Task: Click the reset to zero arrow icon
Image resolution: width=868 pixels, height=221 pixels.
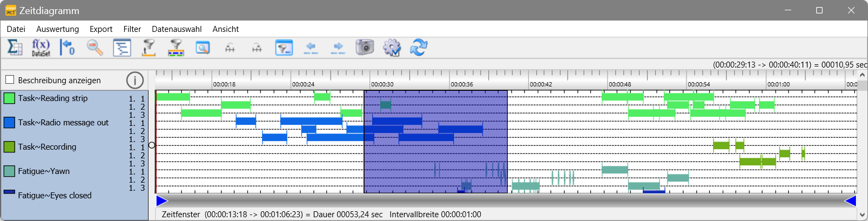Action: click(x=68, y=48)
